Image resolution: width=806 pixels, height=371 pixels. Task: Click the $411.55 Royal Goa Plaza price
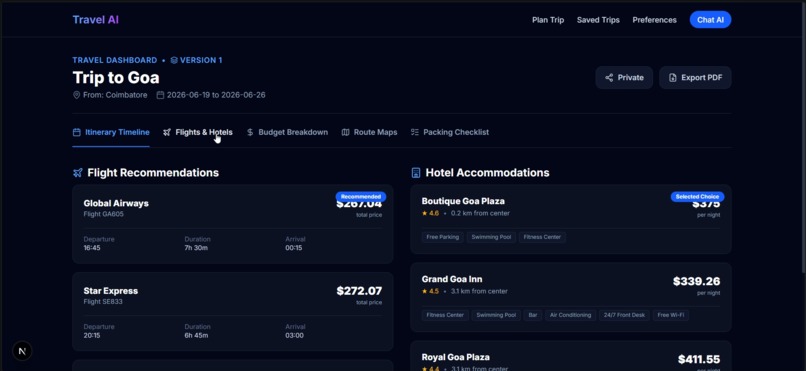pyautogui.click(x=699, y=359)
